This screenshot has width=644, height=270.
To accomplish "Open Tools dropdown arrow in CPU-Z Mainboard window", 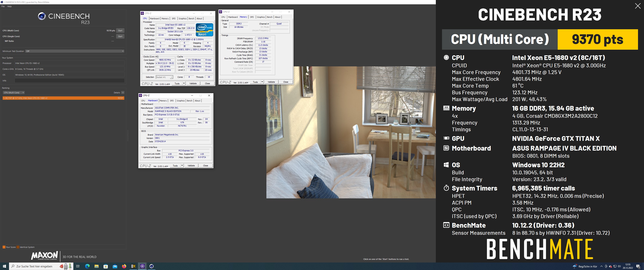I will tap(182, 166).
